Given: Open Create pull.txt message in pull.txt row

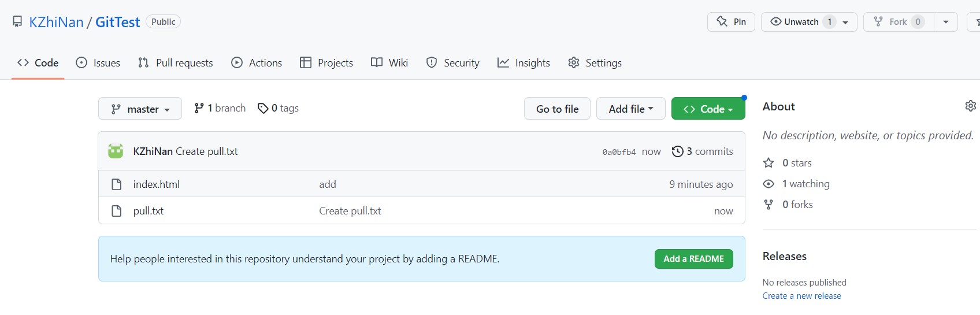Looking at the screenshot, I should pos(350,211).
